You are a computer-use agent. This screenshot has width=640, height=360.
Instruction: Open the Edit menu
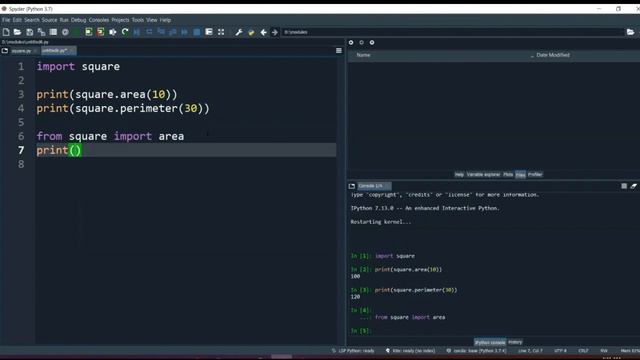pos(17,20)
